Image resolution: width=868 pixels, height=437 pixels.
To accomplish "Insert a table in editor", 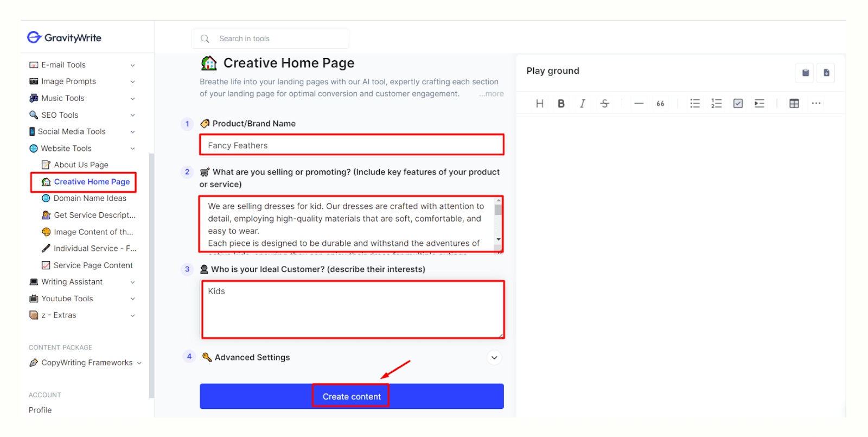I will 794,103.
